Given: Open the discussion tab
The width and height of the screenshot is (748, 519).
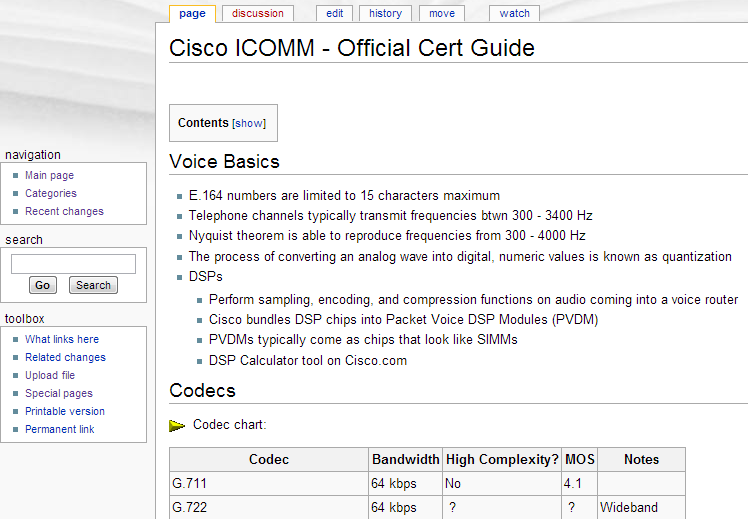Looking at the screenshot, I should tap(258, 13).
